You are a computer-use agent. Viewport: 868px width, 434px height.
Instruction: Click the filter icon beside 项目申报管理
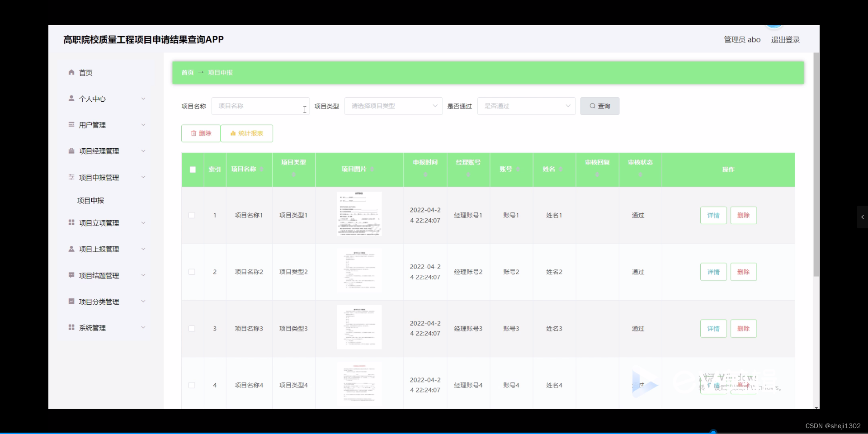[71, 177]
